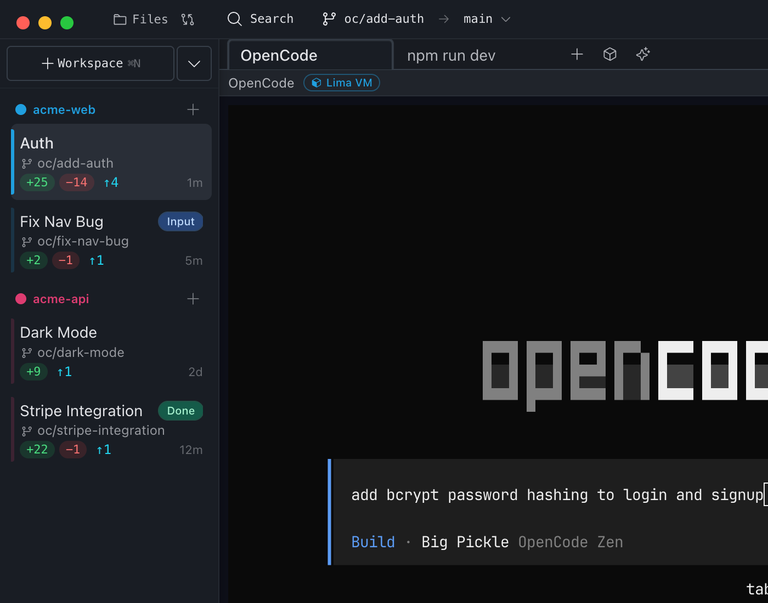Click the sparkle AI icon in tab bar
The width and height of the screenshot is (768, 603).
[x=643, y=54]
